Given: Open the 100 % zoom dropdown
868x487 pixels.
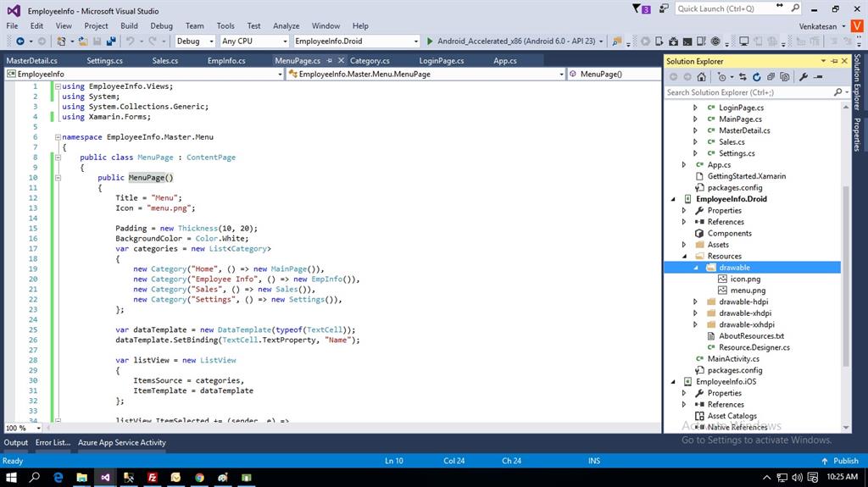Looking at the screenshot, I should (23, 428).
